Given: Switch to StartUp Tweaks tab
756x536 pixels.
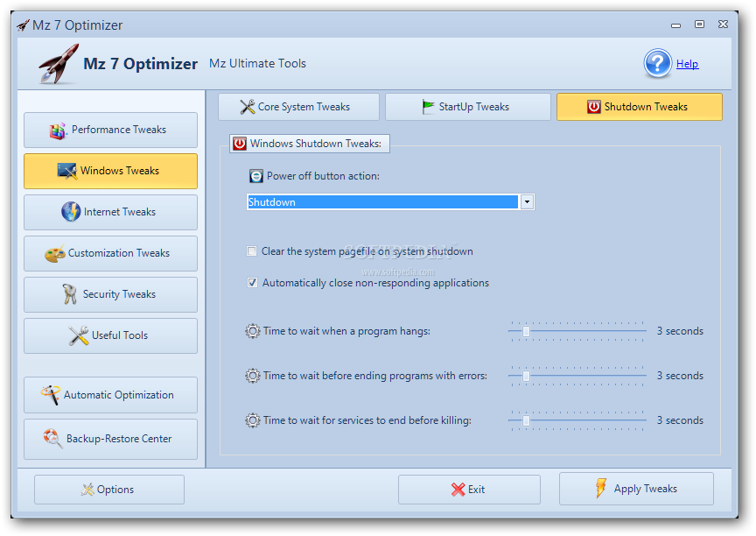Looking at the screenshot, I should point(467,107).
